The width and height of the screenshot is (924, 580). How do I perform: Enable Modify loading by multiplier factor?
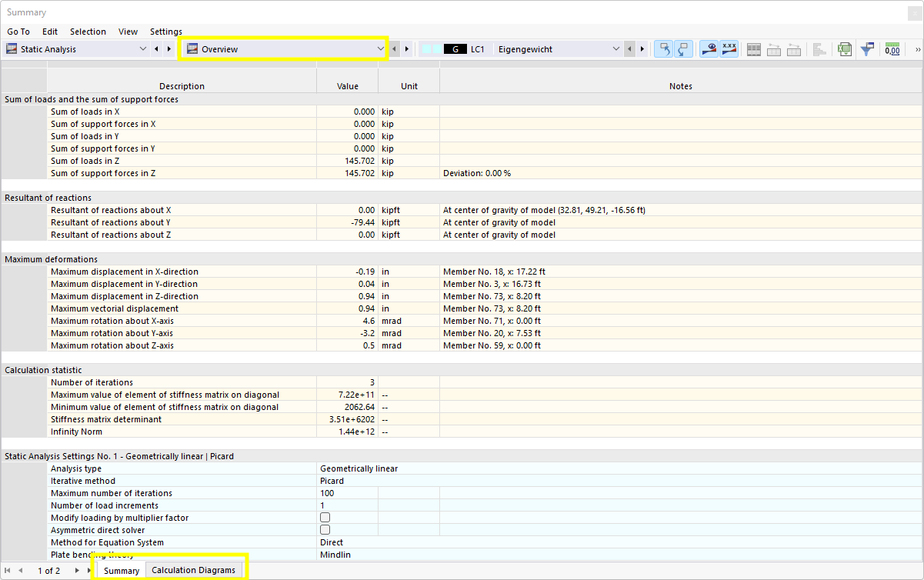324,518
